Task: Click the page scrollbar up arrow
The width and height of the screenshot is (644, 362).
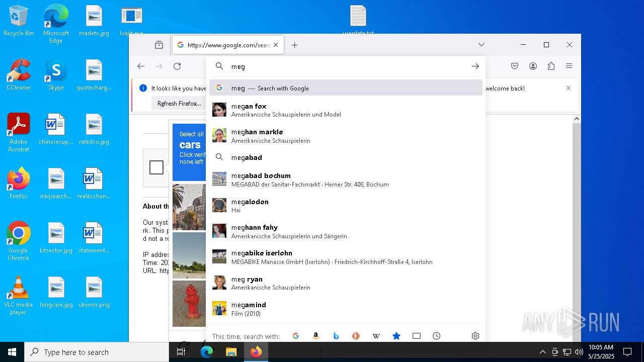Action: click(577, 119)
